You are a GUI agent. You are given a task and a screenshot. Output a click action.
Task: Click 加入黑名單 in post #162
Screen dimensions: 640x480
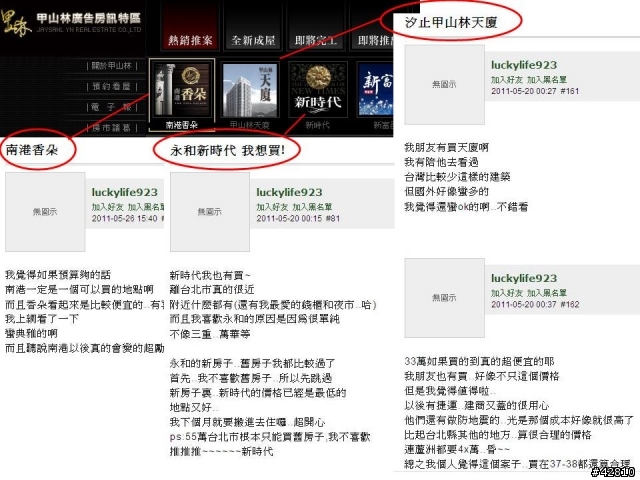tap(547, 293)
